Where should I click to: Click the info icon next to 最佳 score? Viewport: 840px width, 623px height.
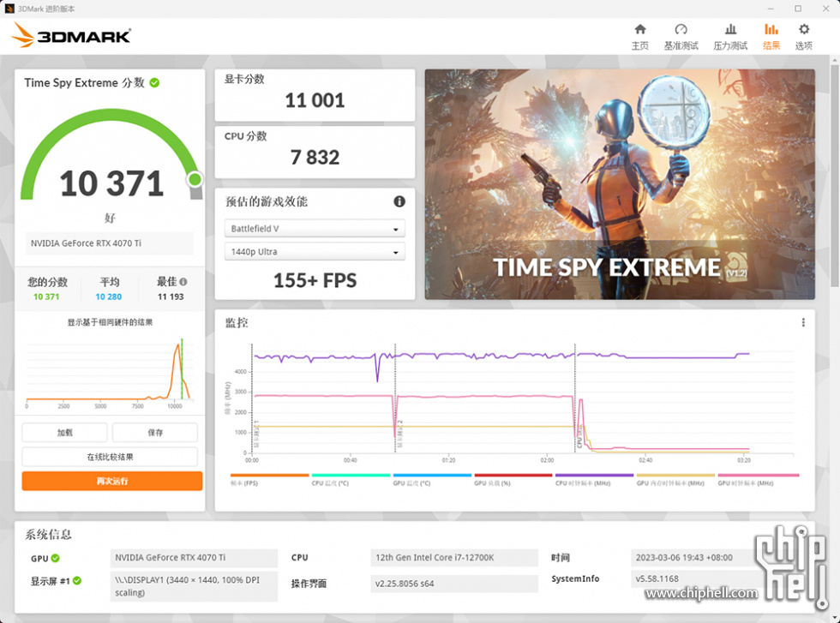pos(183,282)
